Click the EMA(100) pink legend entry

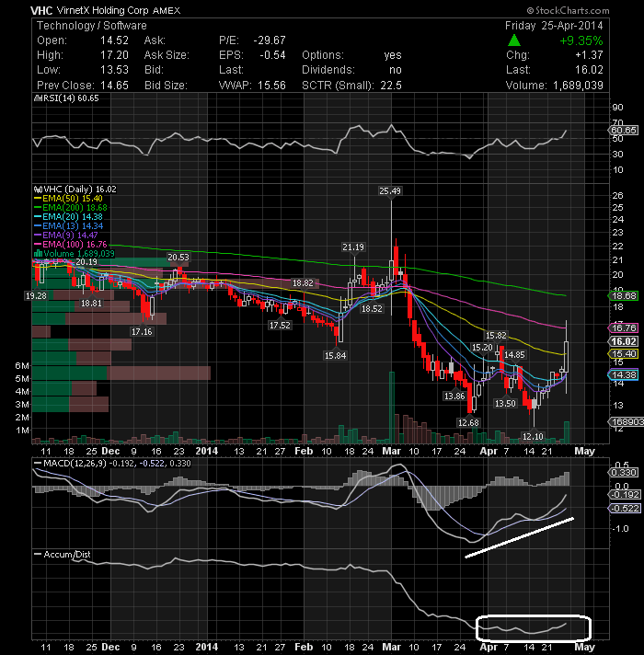tap(71, 245)
